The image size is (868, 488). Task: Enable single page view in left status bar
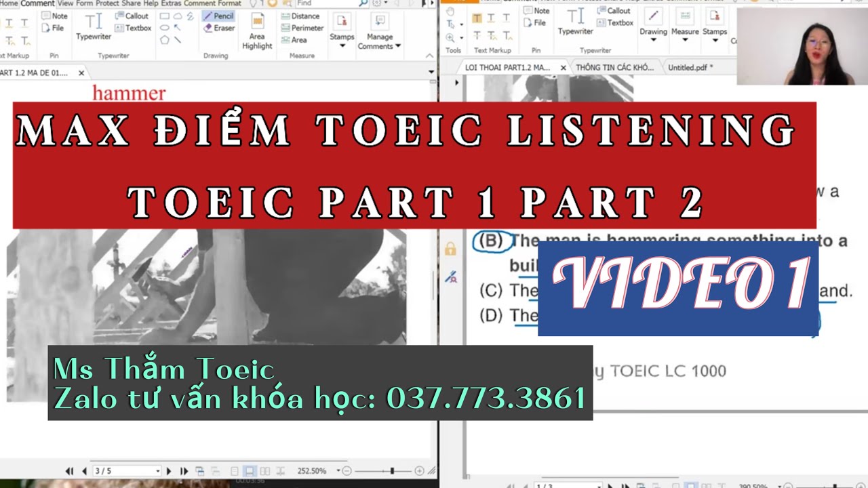(235, 470)
